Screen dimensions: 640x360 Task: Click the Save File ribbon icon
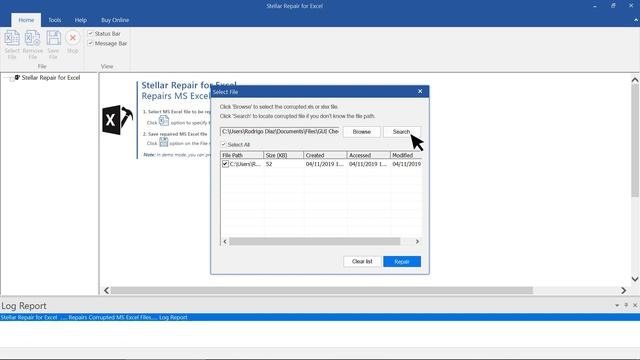(53, 44)
